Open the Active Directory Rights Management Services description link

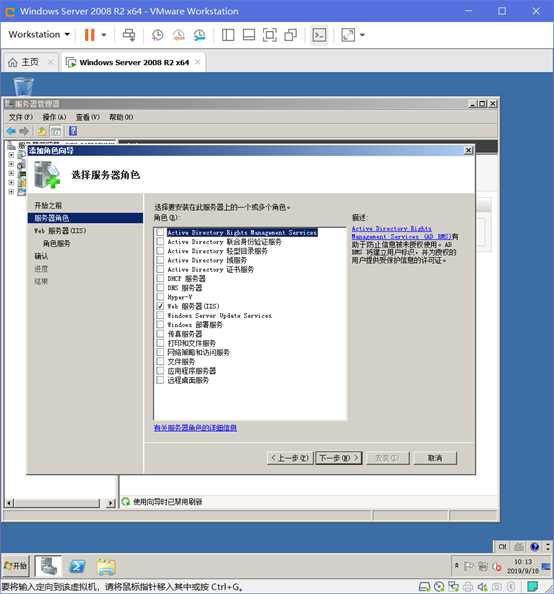tap(402, 233)
